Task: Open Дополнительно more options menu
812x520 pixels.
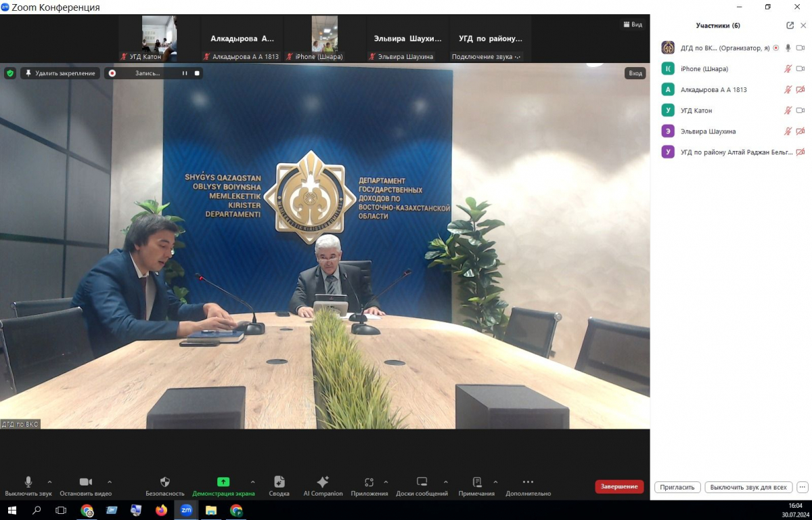Action: click(528, 486)
